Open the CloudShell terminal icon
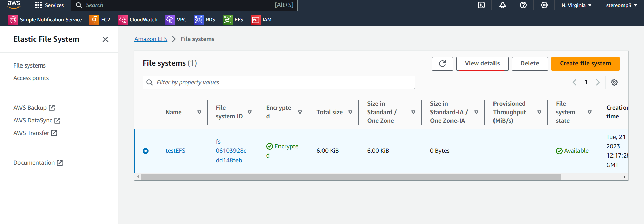Screen dimensions: 644x224 coord(481,5)
